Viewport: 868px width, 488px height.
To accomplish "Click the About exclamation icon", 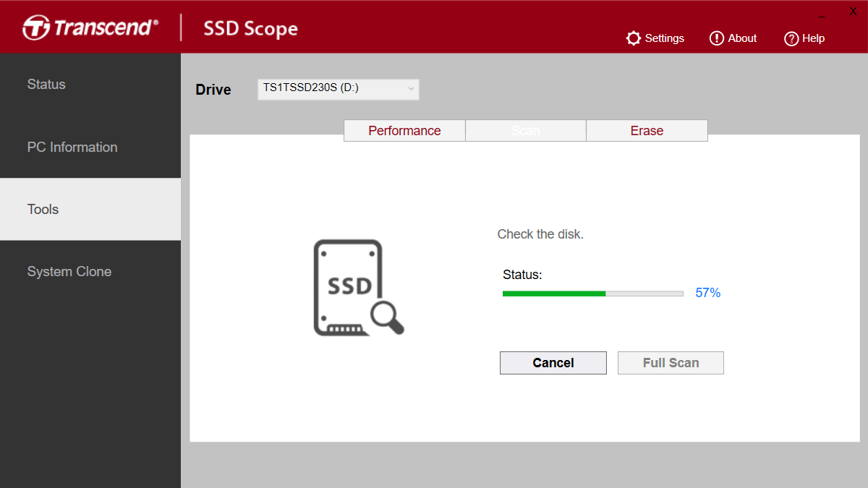I will [717, 38].
